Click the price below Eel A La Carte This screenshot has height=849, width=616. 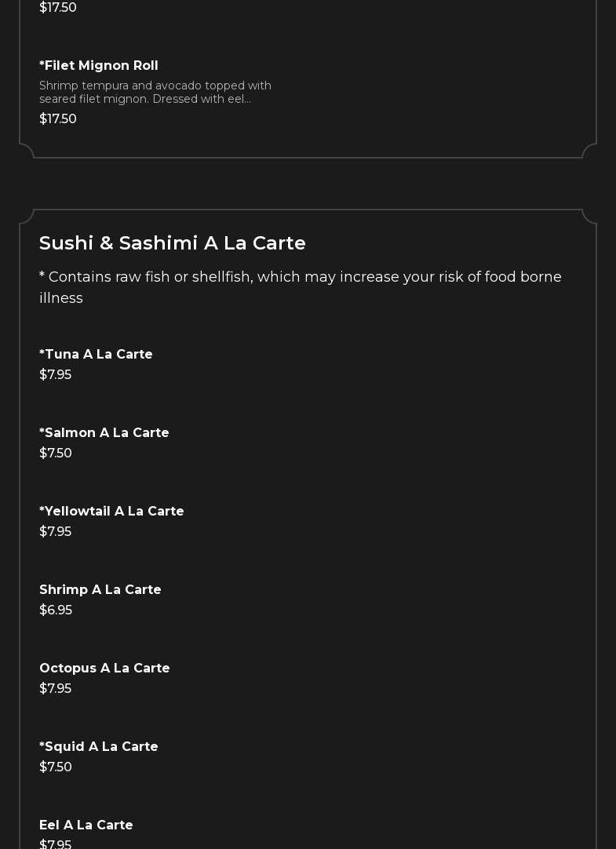(x=56, y=844)
